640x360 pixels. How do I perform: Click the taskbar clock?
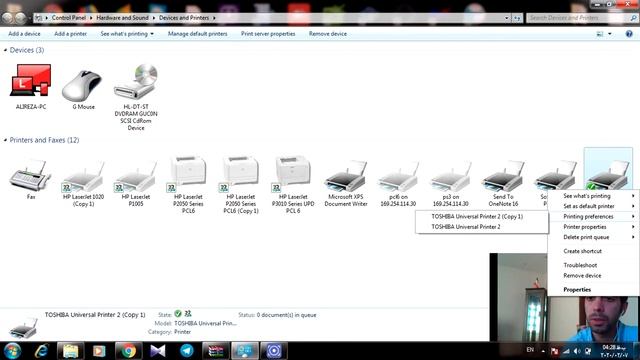click(x=615, y=351)
